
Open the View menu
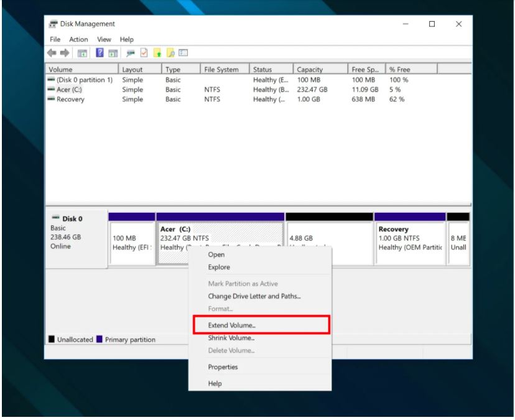[104, 39]
